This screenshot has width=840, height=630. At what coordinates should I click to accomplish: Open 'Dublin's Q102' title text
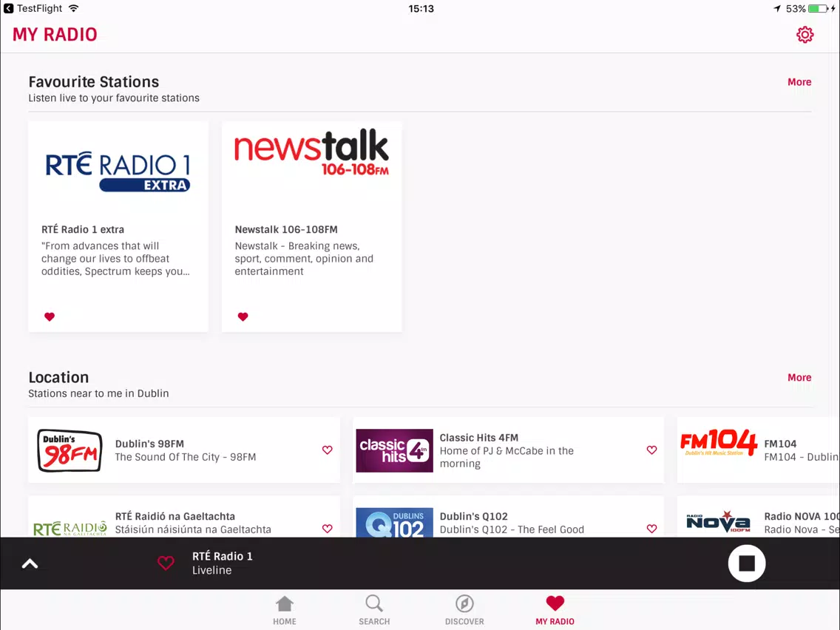(473, 516)
